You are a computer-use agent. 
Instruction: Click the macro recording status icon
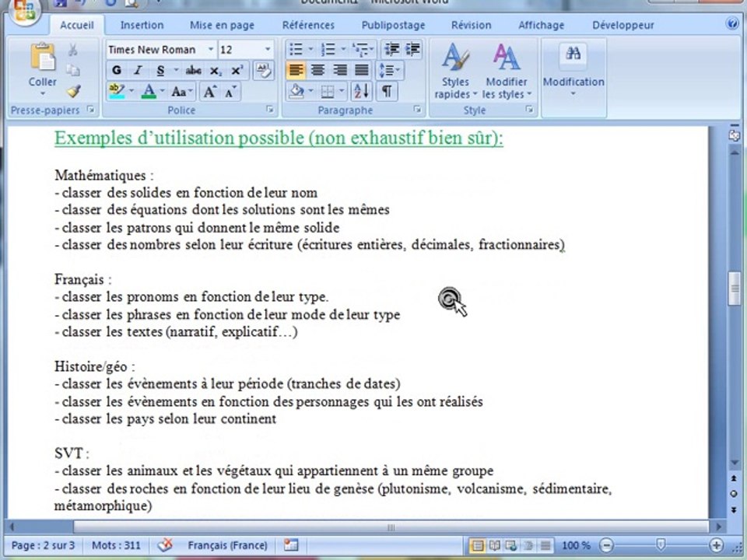click(x=290, y=545)
